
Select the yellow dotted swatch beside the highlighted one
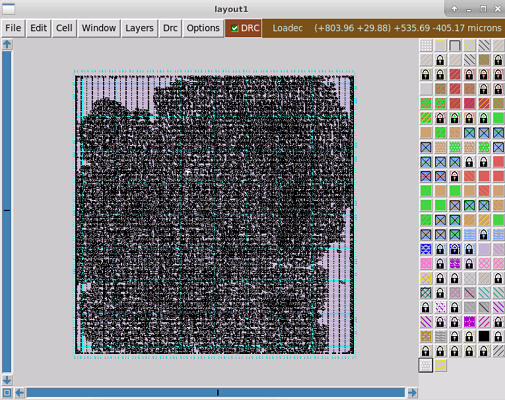tap(440, 366)
